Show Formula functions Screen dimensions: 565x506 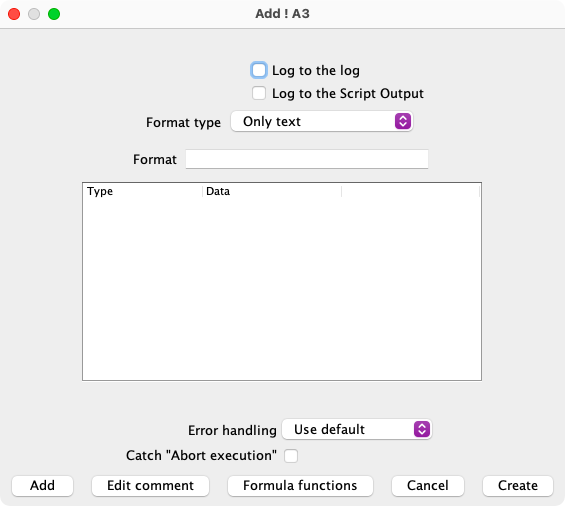point(300,485)
